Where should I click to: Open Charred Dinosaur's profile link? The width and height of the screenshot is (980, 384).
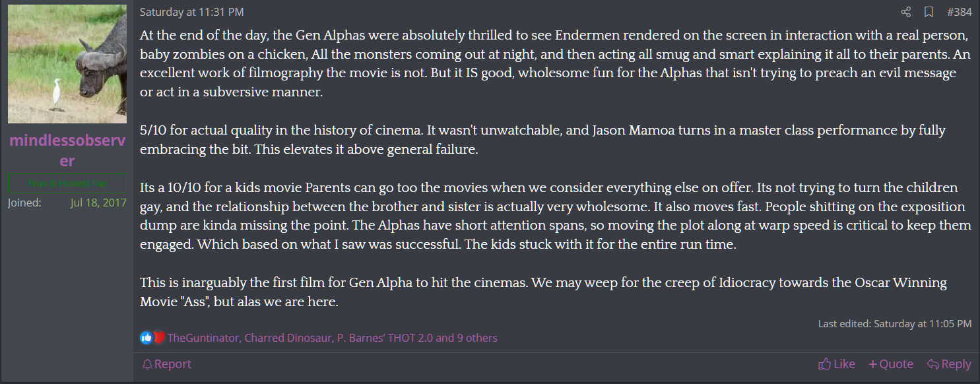pyautogui.click(x=288, y=338)
